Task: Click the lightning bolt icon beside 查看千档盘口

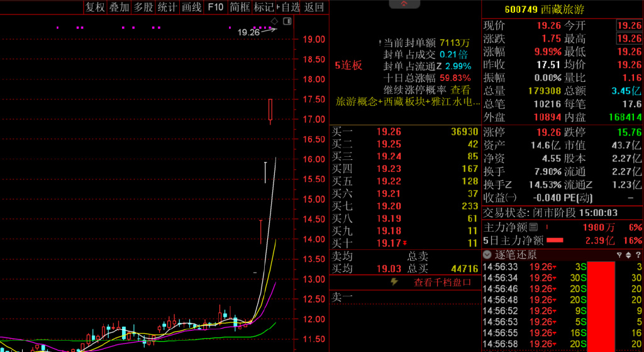Action: [394, 282]
